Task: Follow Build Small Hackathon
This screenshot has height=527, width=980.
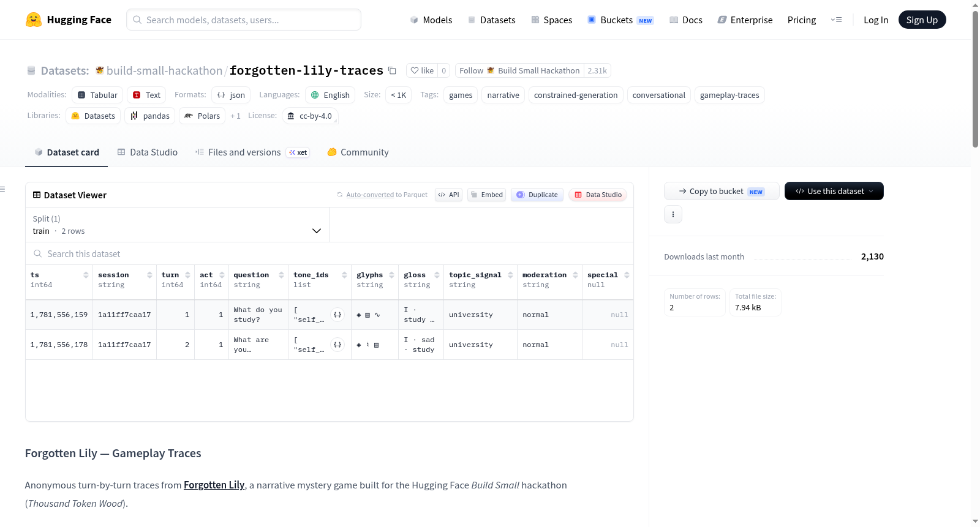Action: (x=519, y=70)
